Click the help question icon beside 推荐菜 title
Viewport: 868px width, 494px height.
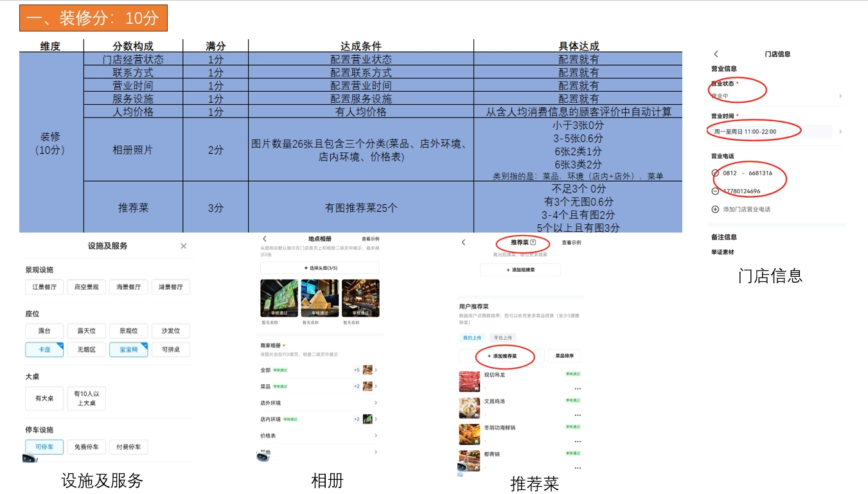coord(533,243)
